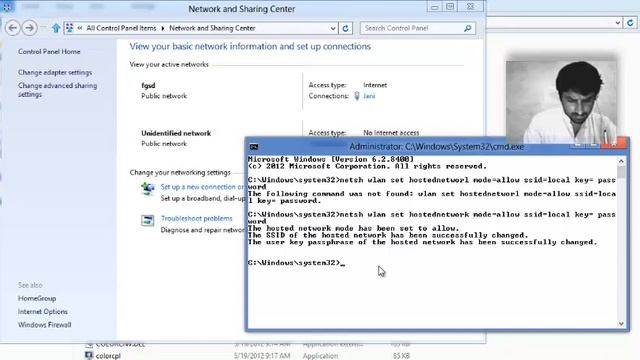Refresh the Network and Sharing Center page
640x360 pixels.
coord(345,28)
